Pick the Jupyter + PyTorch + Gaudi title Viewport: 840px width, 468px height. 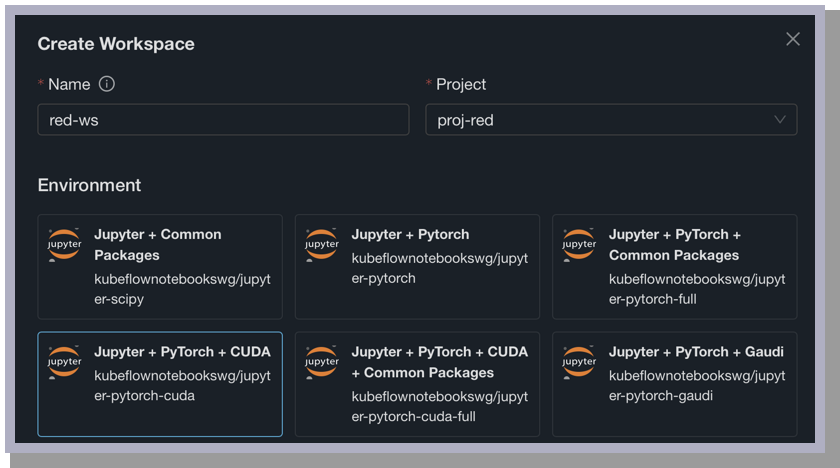coord(696,352)
